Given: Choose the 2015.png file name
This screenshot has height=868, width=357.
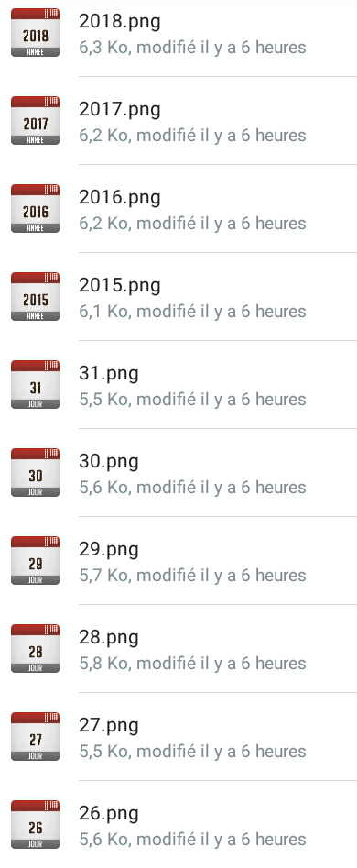Looking at the screenshot, I should (120, 286).
